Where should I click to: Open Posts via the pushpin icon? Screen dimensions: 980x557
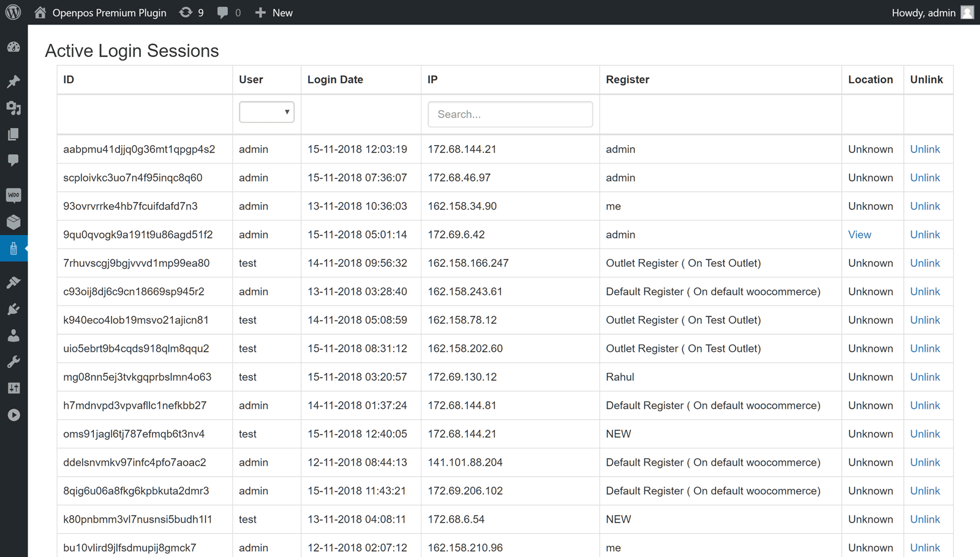13,81
